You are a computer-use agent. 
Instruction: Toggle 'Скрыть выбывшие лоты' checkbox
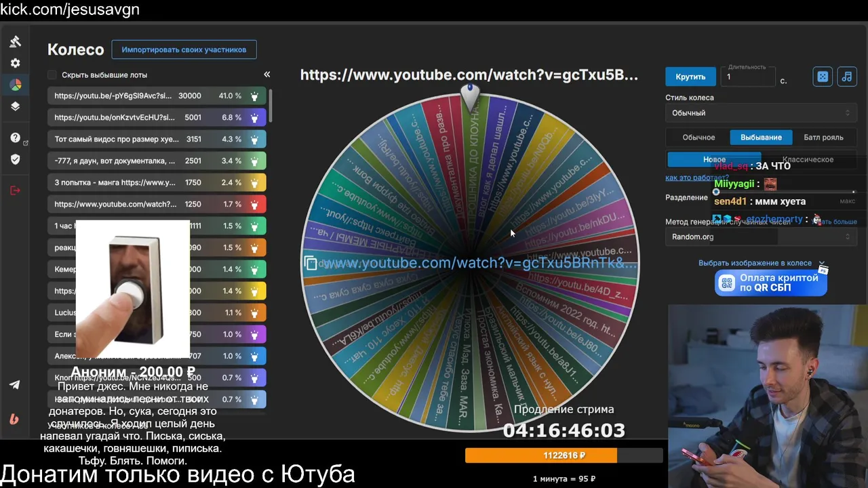tap(52, 75)
